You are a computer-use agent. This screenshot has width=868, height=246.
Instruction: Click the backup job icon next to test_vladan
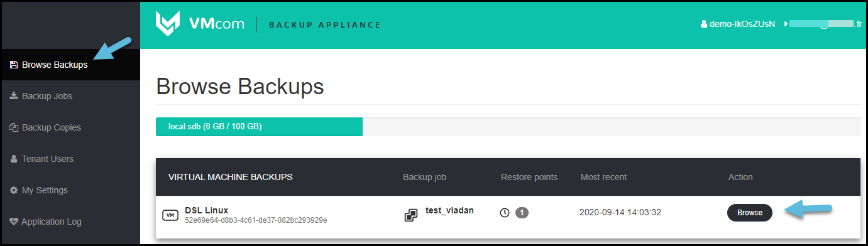tap(411, 216)
